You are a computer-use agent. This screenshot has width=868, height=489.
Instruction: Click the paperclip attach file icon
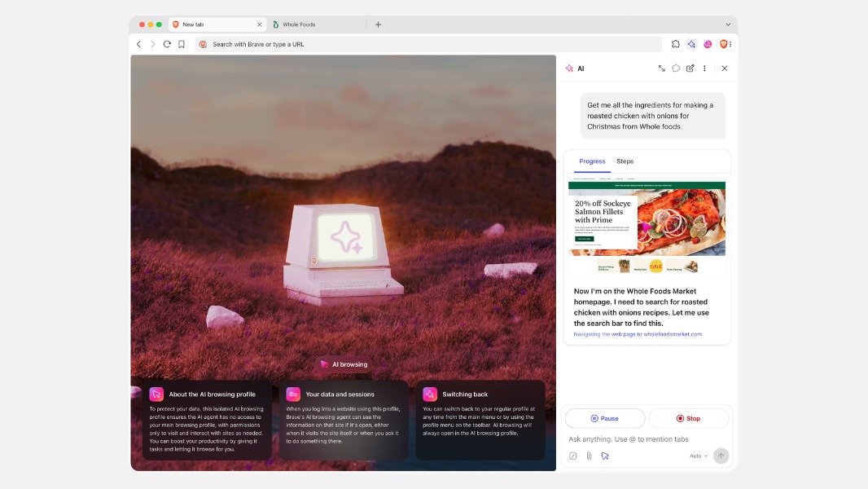click(x=589, y=456)
